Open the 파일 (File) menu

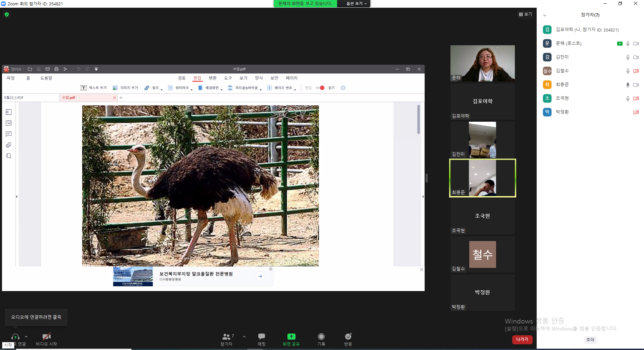pos(11,78)
